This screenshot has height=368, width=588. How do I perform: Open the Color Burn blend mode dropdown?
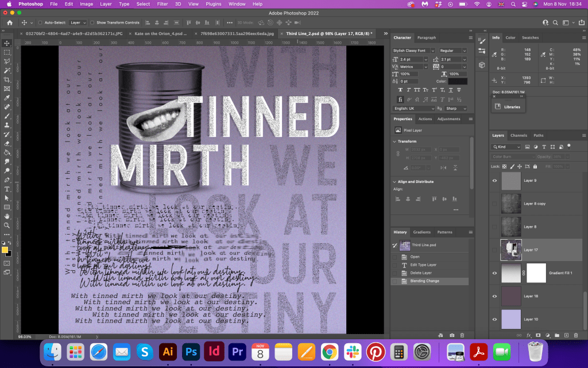click(513, 156)
